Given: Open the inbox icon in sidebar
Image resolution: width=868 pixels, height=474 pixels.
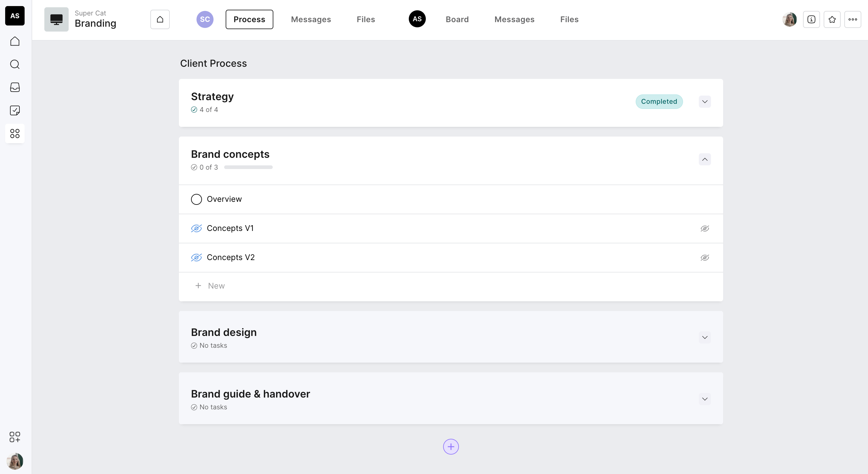Looking at the screenshot, I should click(x=15, y=87).
